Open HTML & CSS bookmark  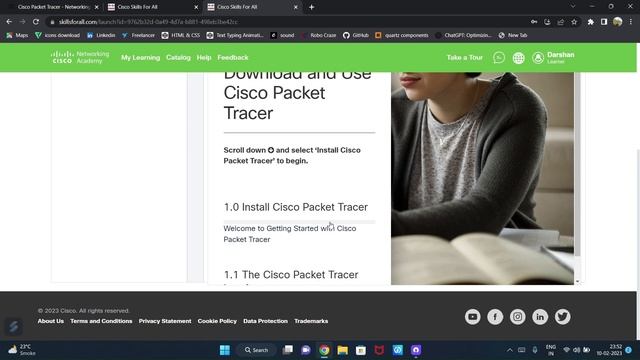181,36
